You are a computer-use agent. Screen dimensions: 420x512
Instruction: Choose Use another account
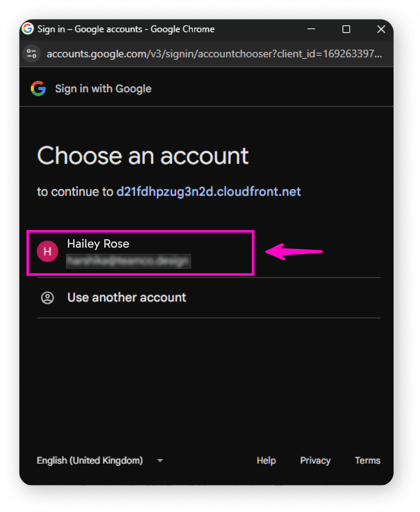[208, 297]
